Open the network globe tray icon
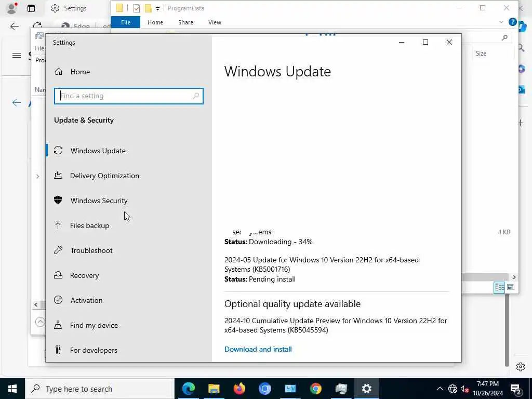Viewport: 532px width, 399px height. tap(453, 389)
